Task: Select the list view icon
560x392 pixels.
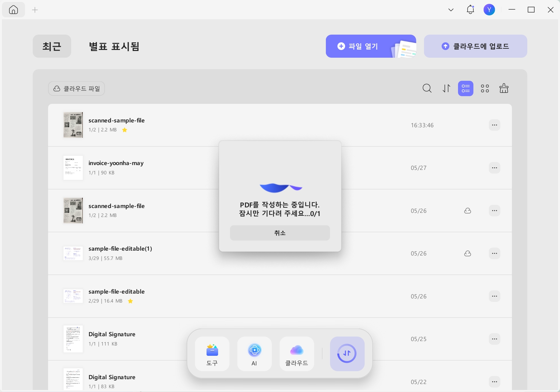Action: click(466, 88)
